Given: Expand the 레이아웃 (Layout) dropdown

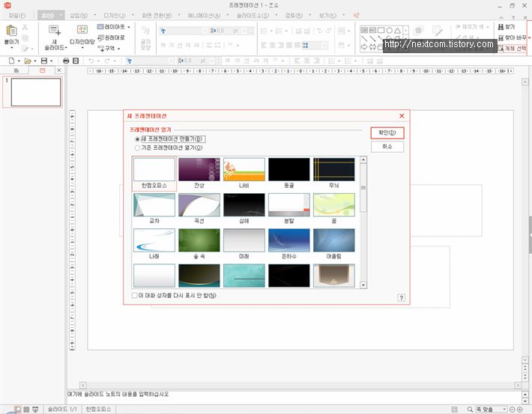Looking at the screenshot, I should pyautogui.click(x=129, y=27).
